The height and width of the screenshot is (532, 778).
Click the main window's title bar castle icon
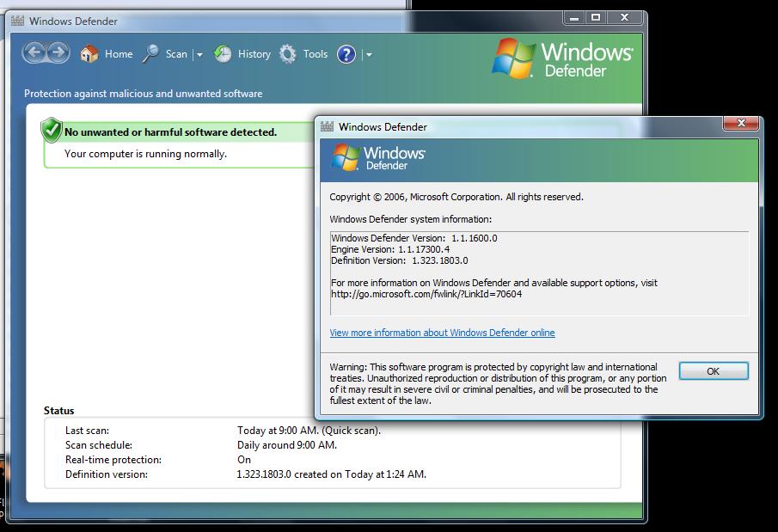pyautogui.click(x=17, y=21)
